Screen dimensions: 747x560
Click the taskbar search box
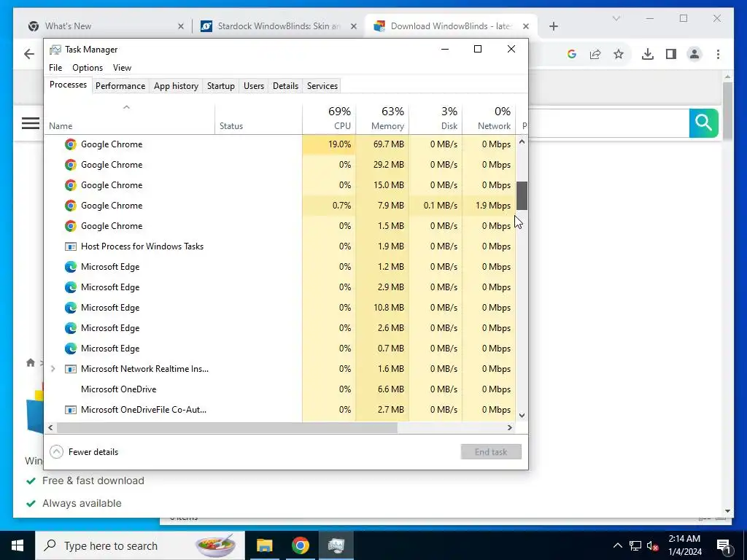140,545
